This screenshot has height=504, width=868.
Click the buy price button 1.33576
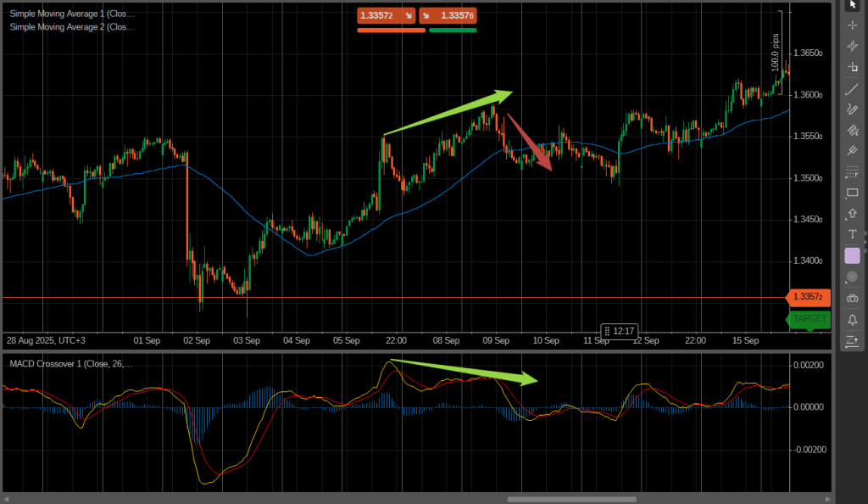448,15
